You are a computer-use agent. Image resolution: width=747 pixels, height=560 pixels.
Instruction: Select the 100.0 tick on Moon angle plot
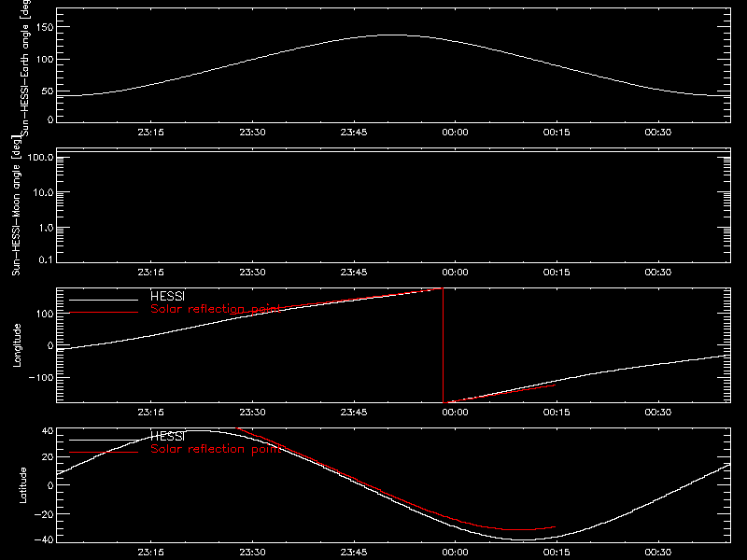pos(40,158)
